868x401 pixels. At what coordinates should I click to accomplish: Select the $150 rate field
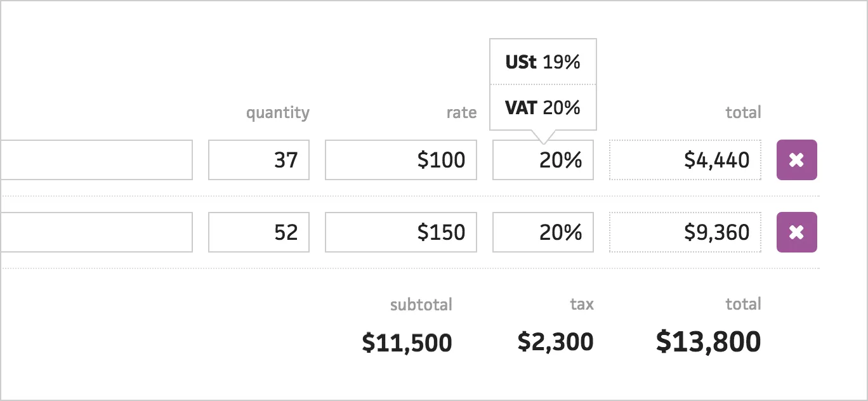click(400, 232)
